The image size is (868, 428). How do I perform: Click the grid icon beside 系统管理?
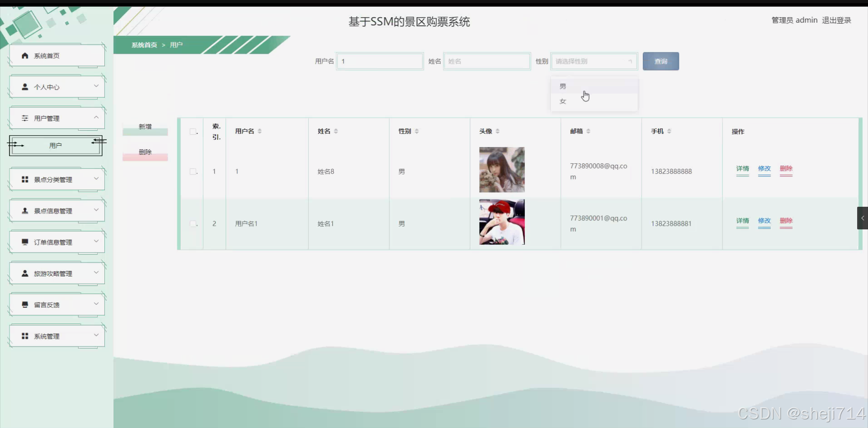point(25,336)
